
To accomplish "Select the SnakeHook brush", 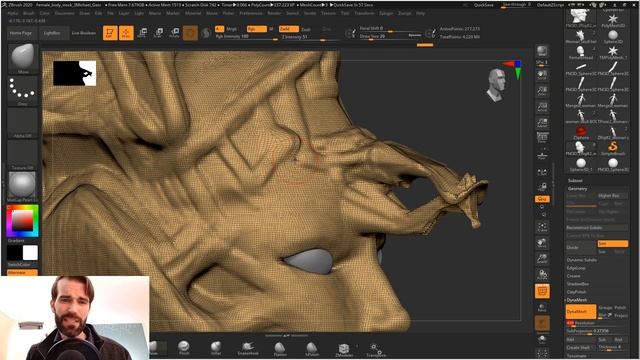I will click(x=248, y=348).
